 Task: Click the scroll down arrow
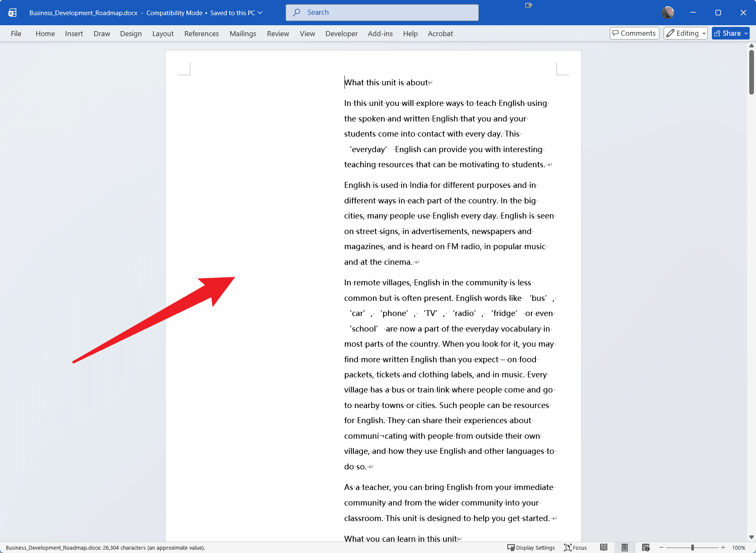click(751, 537)
